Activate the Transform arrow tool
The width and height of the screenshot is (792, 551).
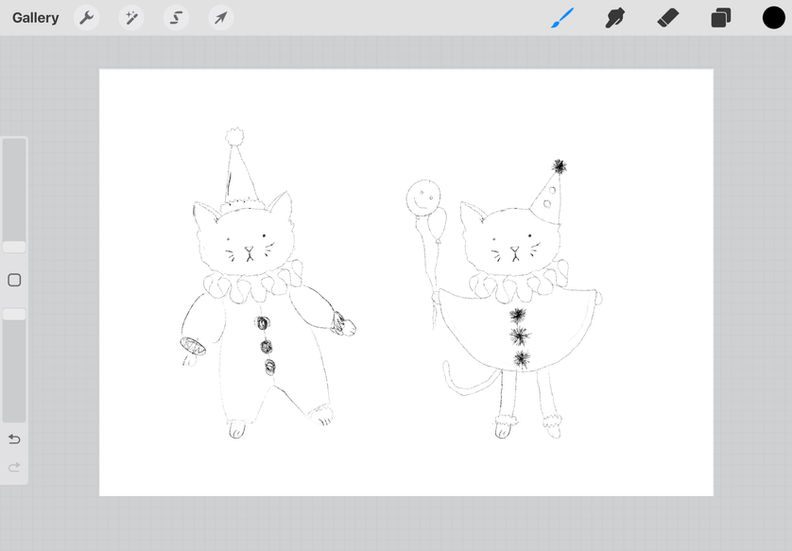[221, 18]
